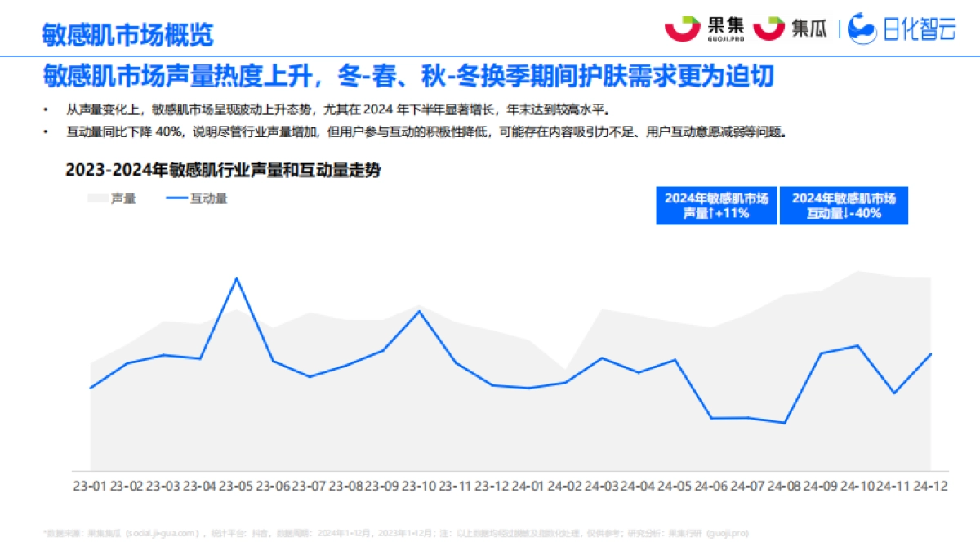Toggle visibility of the 声量 series
980x551 pixels.
(x=114, y=198)
